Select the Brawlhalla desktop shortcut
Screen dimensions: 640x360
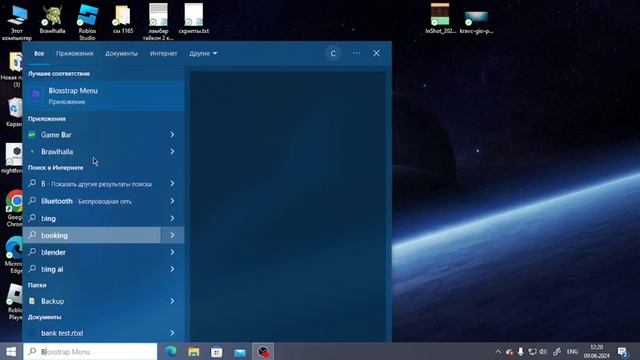(x=52, y=19)
